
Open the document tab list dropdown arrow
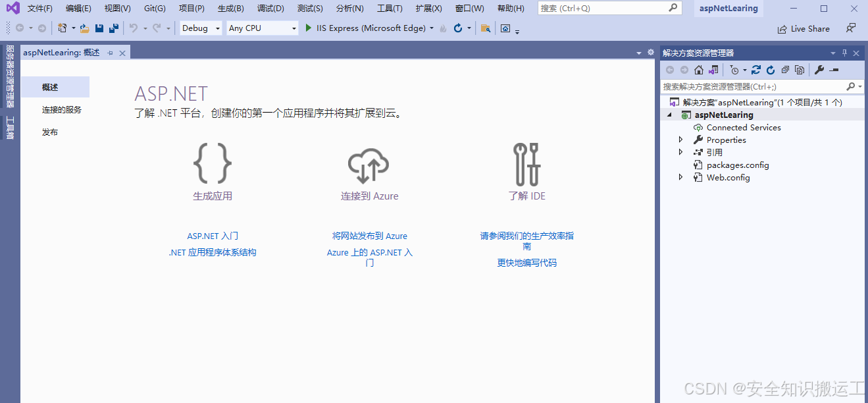(639, 53)
